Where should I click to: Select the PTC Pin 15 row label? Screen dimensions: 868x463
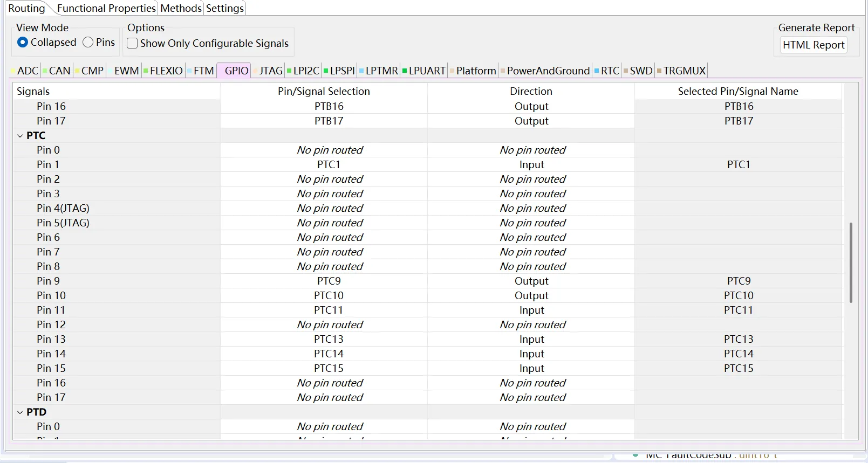(51, 368)
